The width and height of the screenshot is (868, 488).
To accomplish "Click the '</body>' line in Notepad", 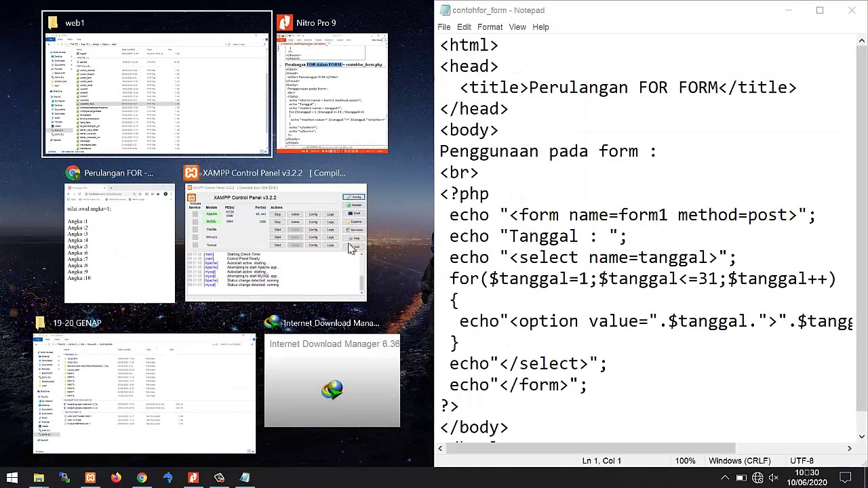I will pyautogui.click(x=473, y=427).
